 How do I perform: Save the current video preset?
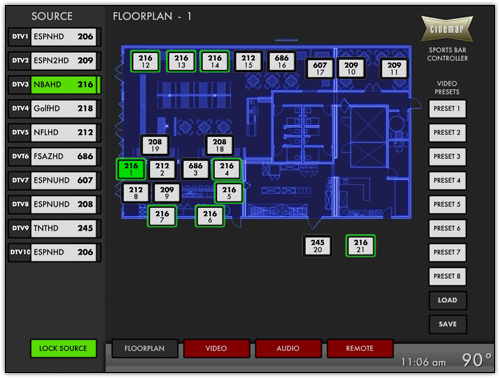point(447,324)
